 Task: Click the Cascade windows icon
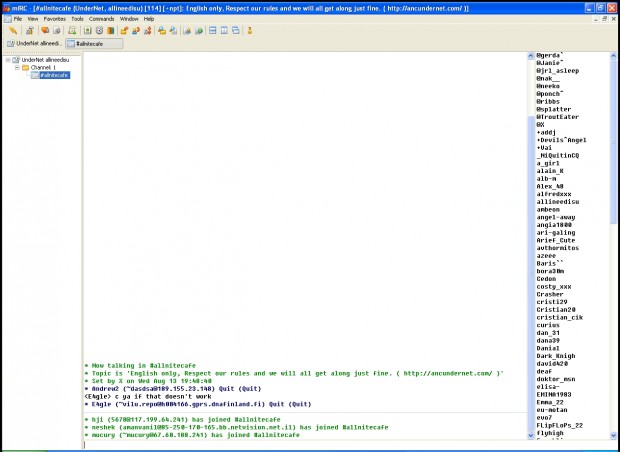click(x=236, y=30)
